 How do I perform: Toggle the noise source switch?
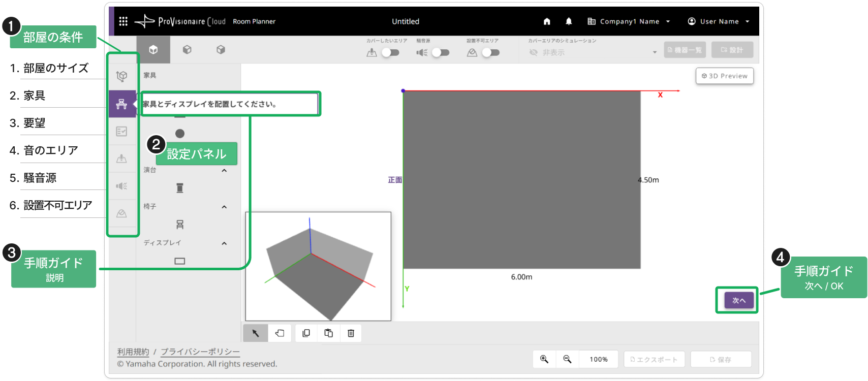441,52
